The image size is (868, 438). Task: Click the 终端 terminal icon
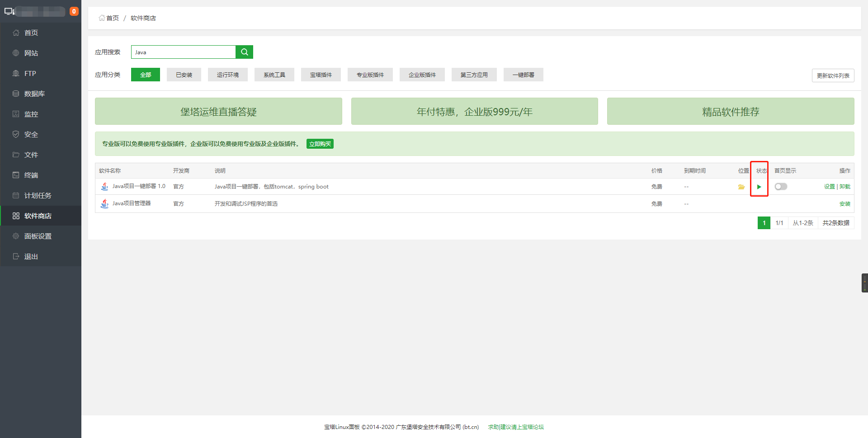(16, 175)
